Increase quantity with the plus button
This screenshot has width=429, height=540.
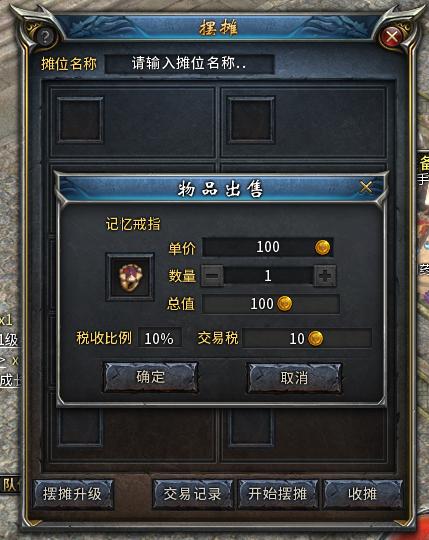[325, 276]
